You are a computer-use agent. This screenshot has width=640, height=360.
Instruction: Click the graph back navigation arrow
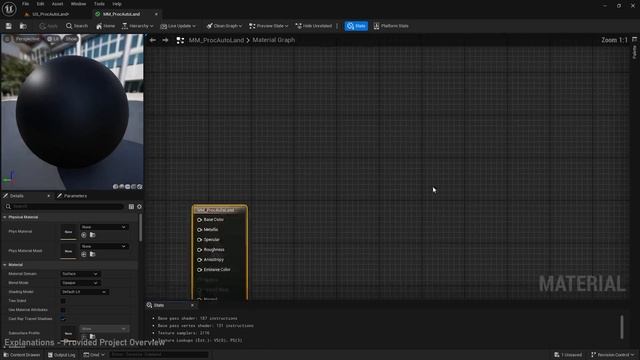[x=153, y=40]
